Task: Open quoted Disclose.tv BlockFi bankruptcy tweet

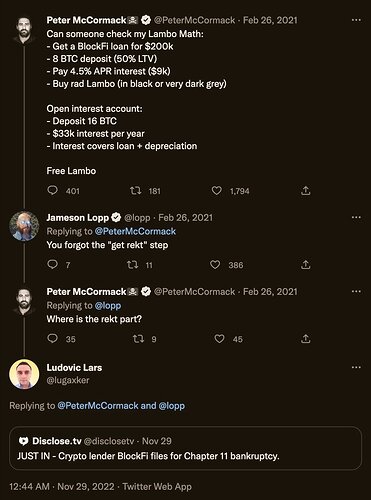Action: point(185,448)
